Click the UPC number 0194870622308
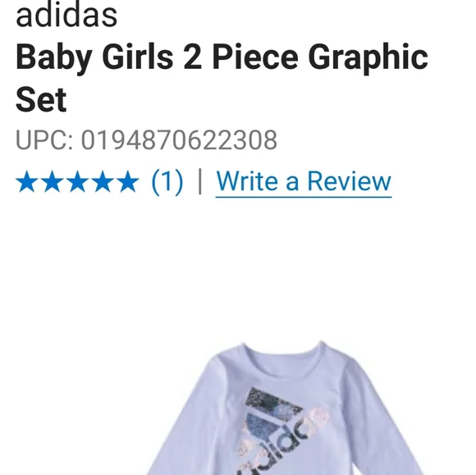476x475 pixels. [x=179, y=140]
